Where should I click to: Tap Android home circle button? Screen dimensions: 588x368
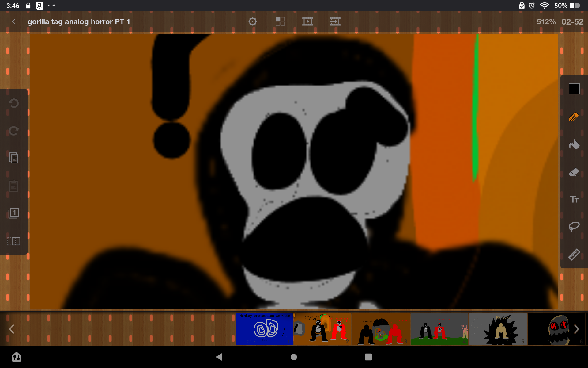coord(294,357)
